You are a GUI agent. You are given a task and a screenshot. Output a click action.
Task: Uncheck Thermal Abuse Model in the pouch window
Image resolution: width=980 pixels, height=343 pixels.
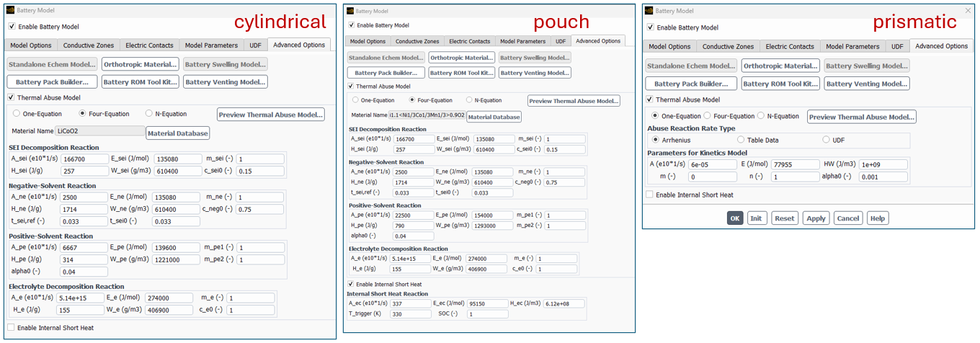351,86
